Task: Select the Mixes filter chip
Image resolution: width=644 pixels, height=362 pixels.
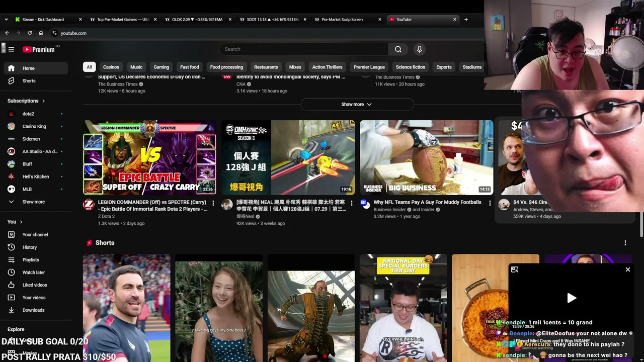Action: 295,67
